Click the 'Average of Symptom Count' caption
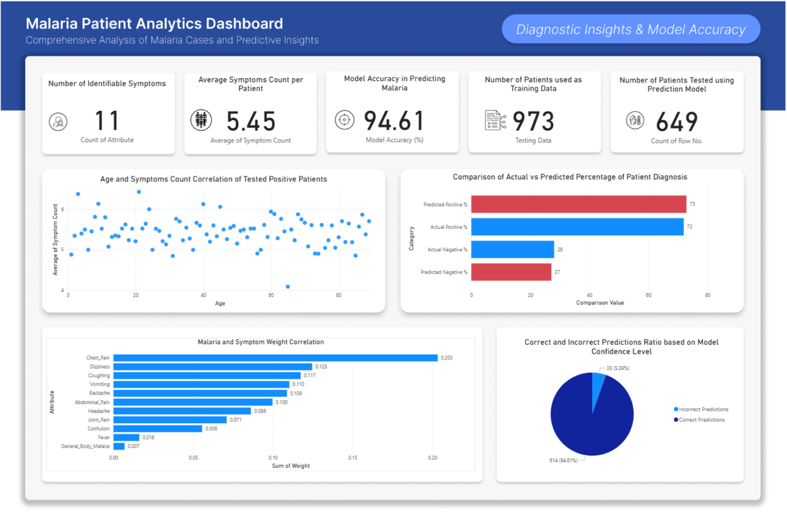Image resolution: width=787 pixels, height=532 pixels. [251, 140]
